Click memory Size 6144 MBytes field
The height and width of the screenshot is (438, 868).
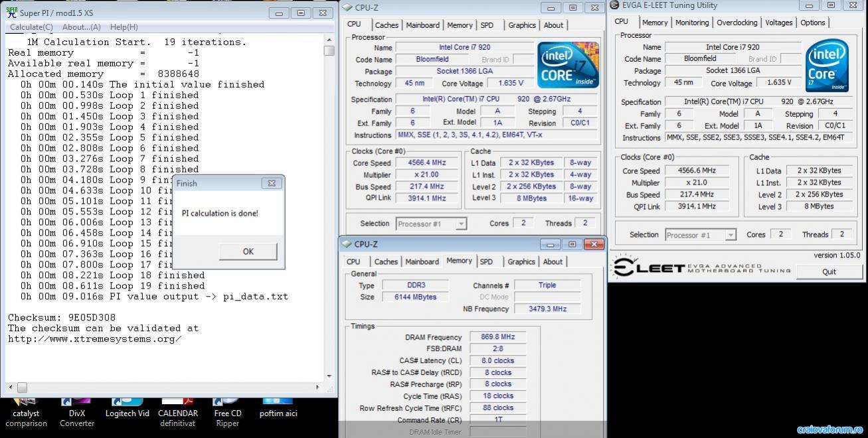pos(417,297)
